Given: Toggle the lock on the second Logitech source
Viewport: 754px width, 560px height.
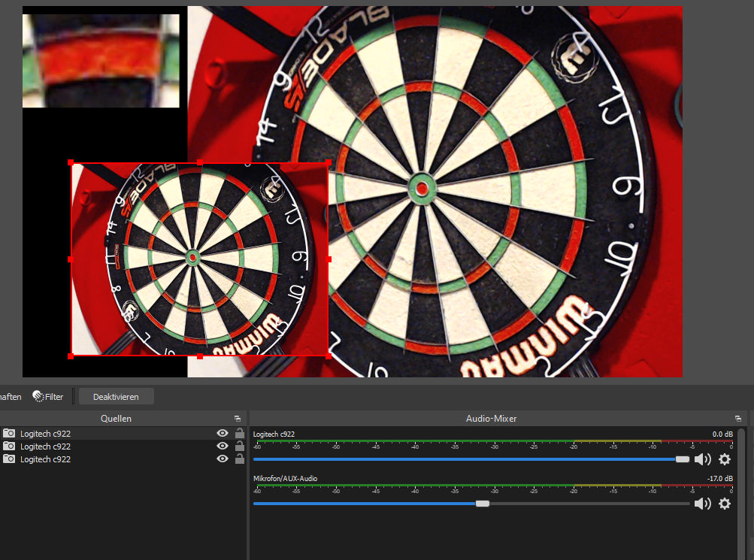Looking at the screenshot, I should pos(239,446).
